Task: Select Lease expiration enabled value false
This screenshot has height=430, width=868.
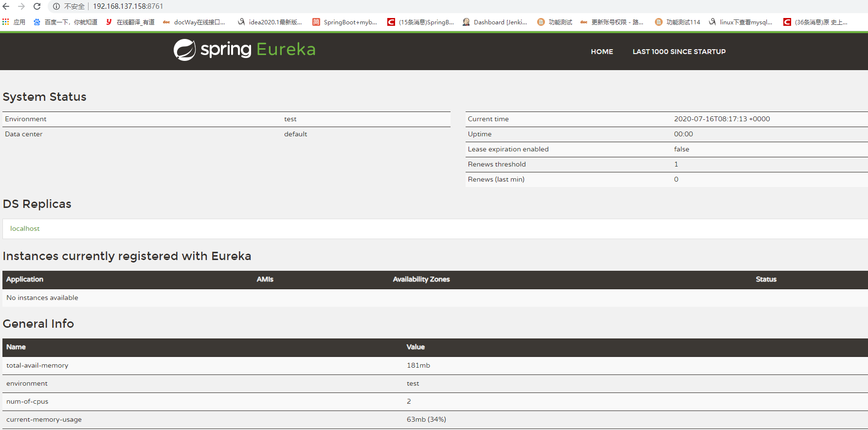Action: tap(682, 149)
